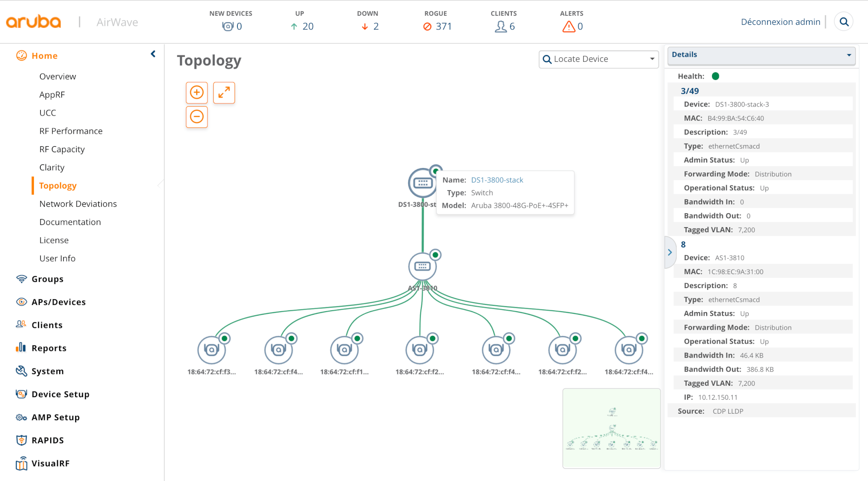Select the DS1-3800-stack switch node
Screen dimensions: 868x481
point(422,183)
